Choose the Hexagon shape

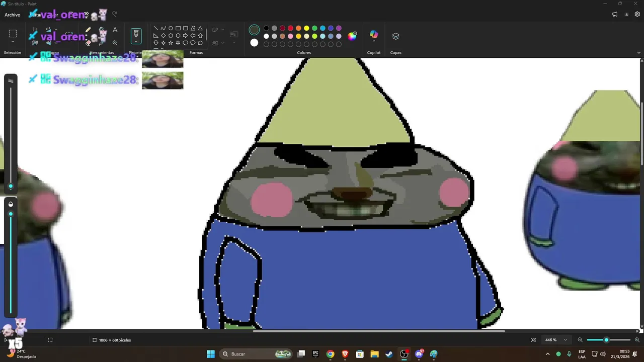pyautogui.click(x=178, y=36)
